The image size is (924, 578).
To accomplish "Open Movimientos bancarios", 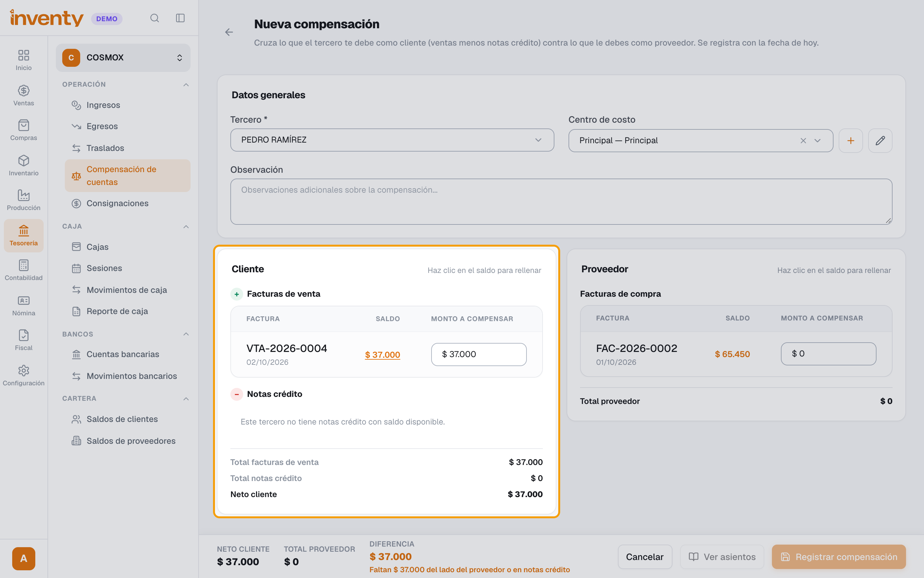I will click(x=127, y=376).
